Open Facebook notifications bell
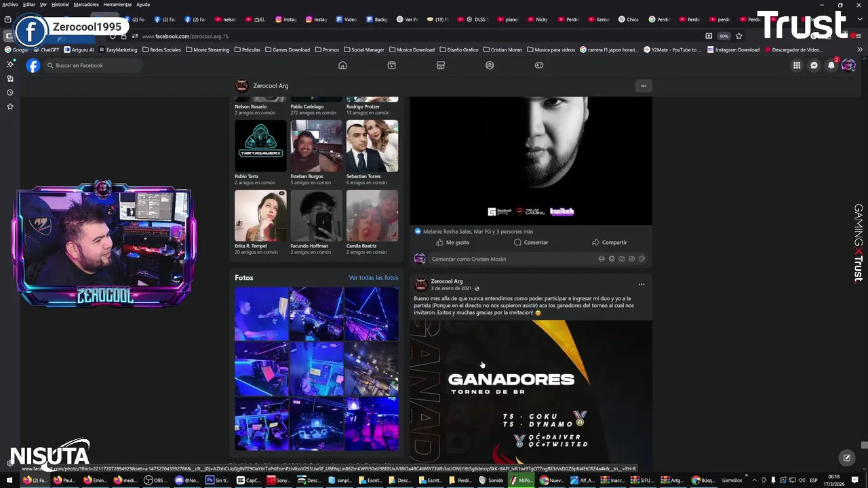Viewport: 868px width, 488px height. (x=831, y=65)
